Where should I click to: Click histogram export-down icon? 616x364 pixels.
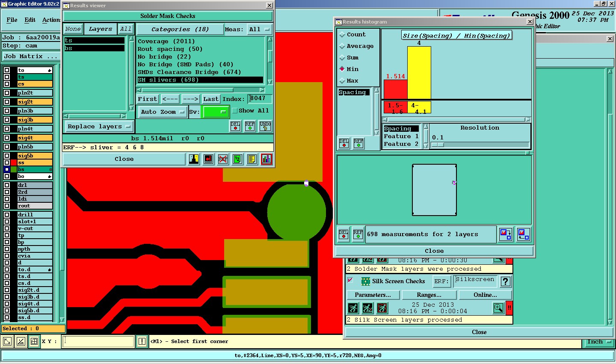[x=506, y=234]
